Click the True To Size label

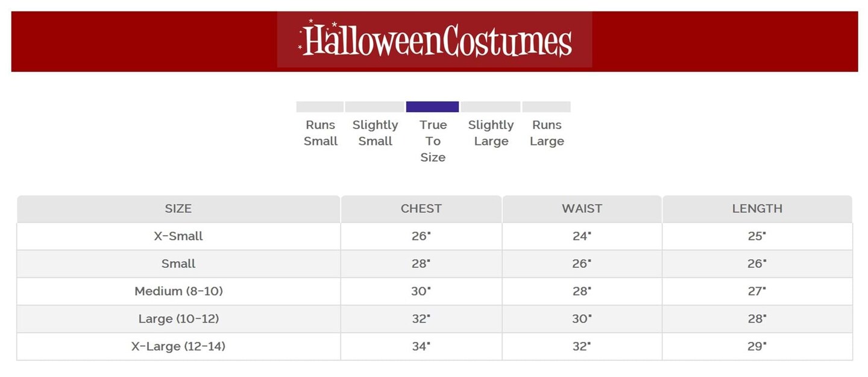pos(433,141)
